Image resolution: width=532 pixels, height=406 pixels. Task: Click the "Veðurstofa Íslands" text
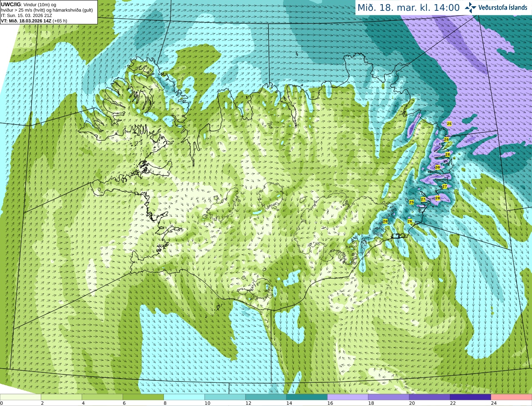pos(503,7)
